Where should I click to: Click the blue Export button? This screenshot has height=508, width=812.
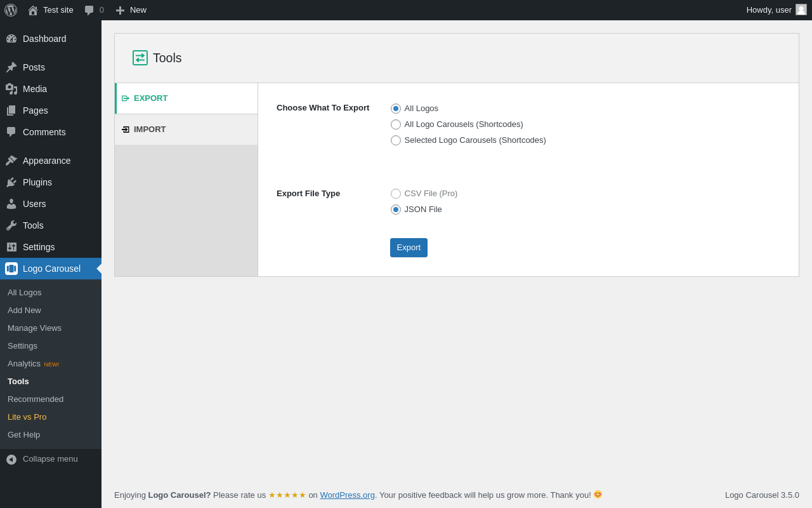pyautogui.click(x=409, y=248)
